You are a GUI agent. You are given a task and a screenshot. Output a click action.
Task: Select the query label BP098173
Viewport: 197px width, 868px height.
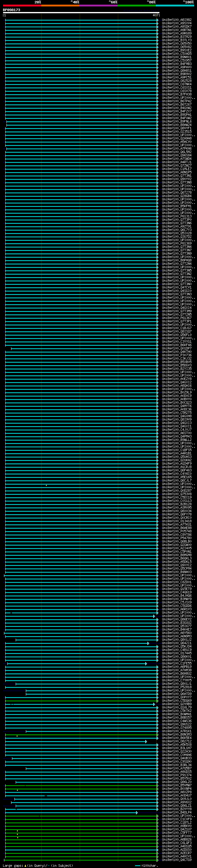tap(11, 10)
